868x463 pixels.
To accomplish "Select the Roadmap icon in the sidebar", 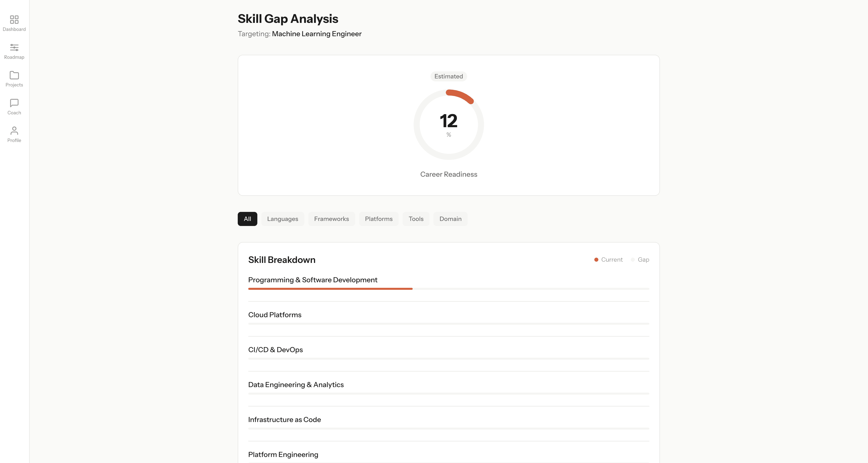I will click(x=14, y=51).
